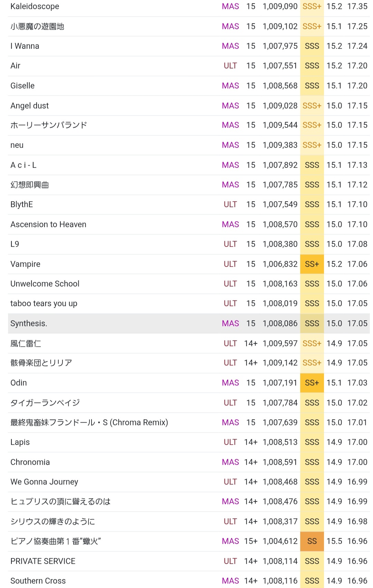Select the Lapis song title
The image size is (373, 588).
pyautogui.click(x=20, y=442)
